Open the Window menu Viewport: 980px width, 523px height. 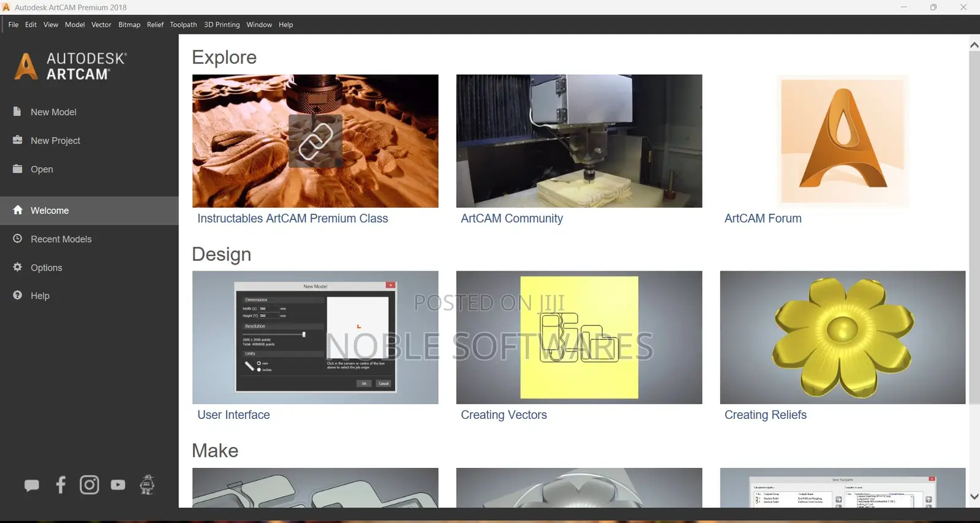(x=259, y=24)
